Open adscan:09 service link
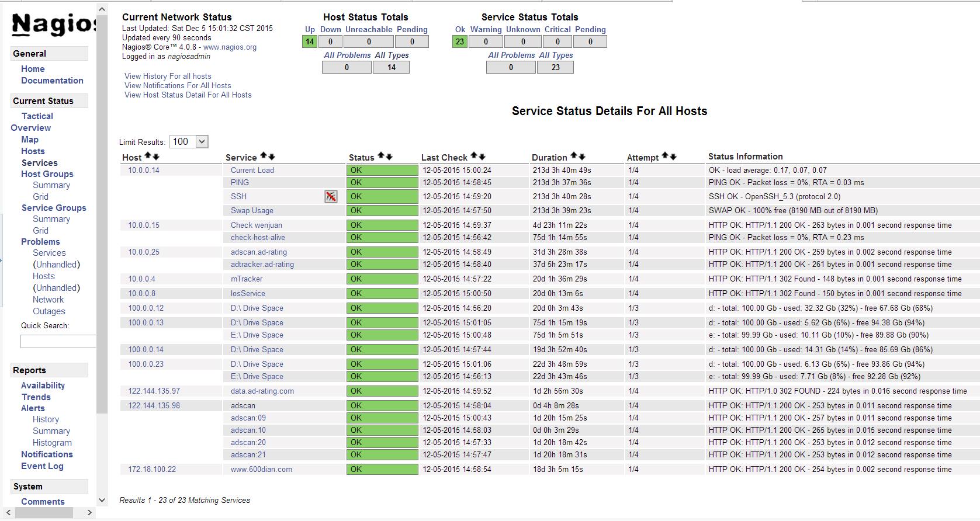Image resolution: width=980 pixels, height=521 pixels. 248,418
